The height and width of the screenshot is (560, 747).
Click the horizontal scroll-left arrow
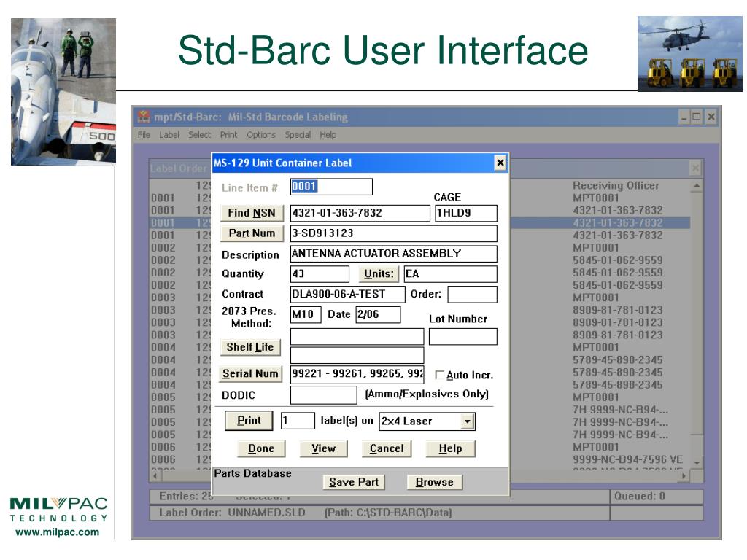click(x=155, y=475)
